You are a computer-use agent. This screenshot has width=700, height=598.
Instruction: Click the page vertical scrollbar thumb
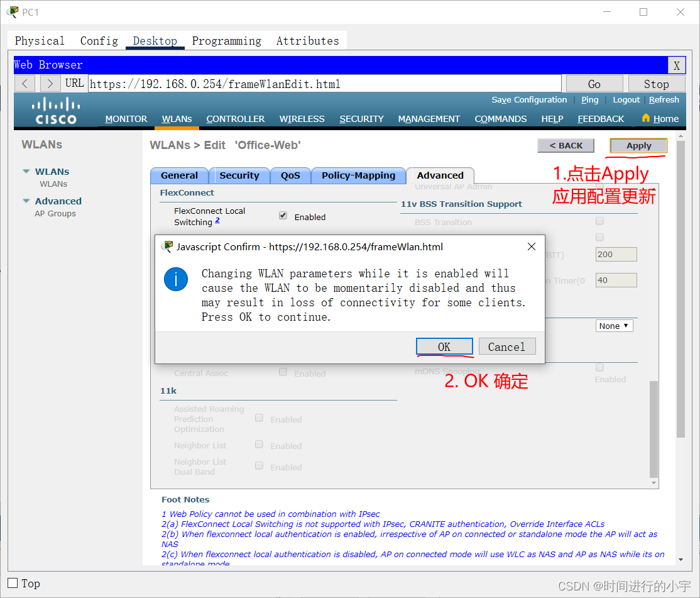(x=681, y=289)
